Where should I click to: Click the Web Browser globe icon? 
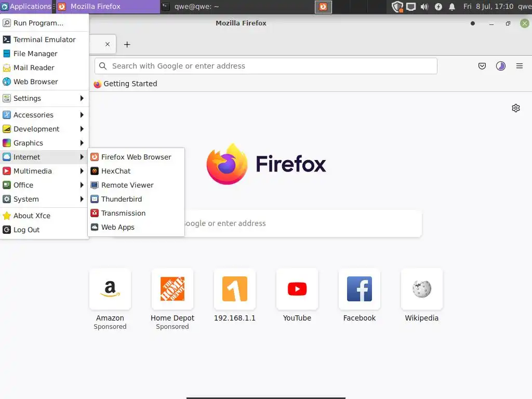(x=6, y=82)
